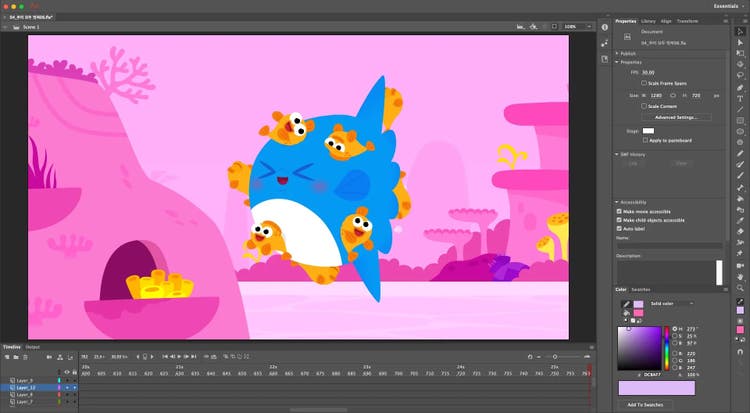
Task: Collapse the SWF History section
Action: [x=617, y=155]
